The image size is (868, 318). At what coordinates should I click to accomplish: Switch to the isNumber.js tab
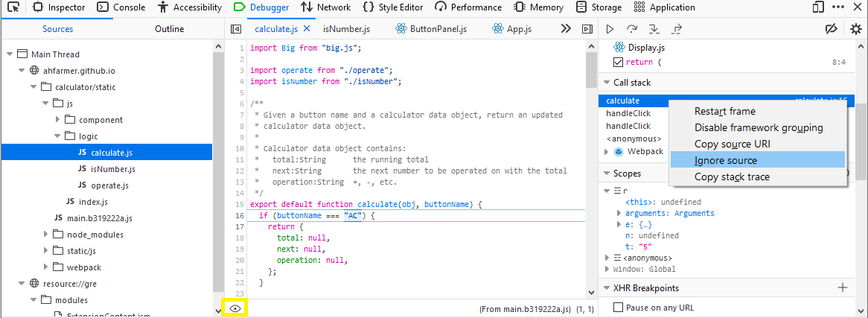point(345,29)
